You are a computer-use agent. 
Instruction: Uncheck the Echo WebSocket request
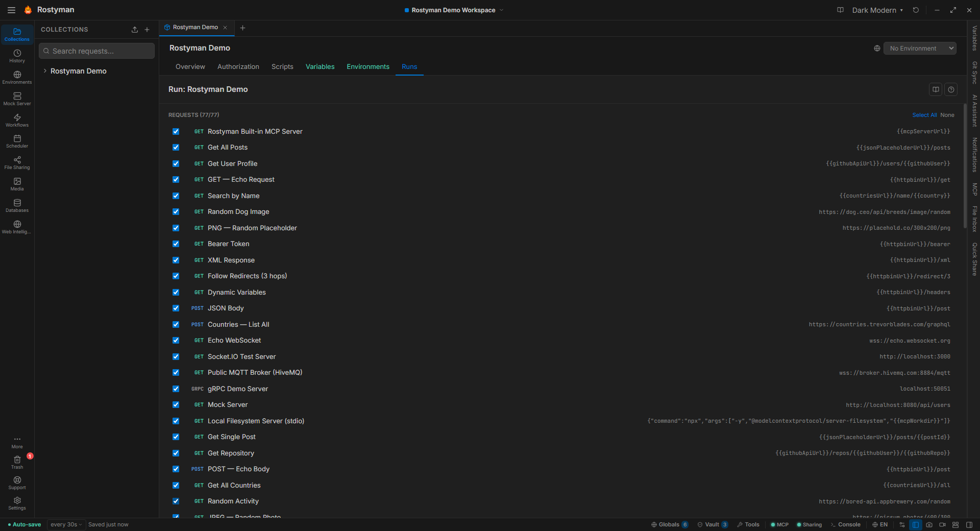click(x=176, y=340)
